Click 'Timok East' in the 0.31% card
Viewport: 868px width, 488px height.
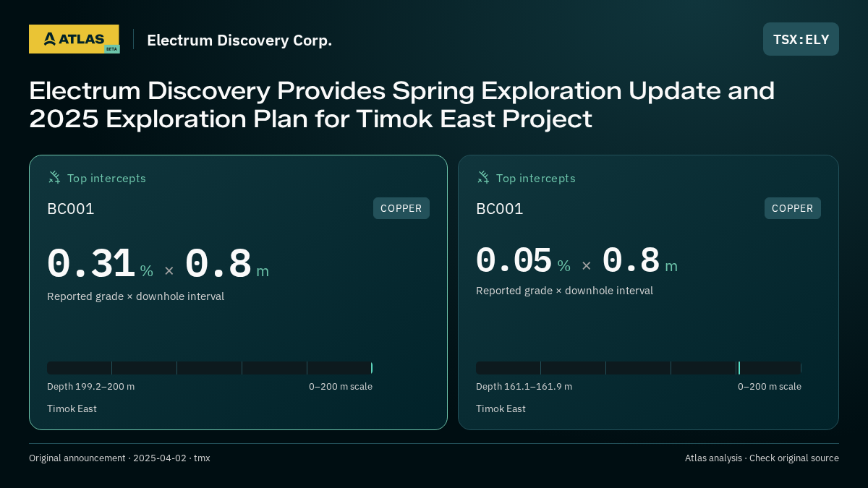(x=72, y=408)
